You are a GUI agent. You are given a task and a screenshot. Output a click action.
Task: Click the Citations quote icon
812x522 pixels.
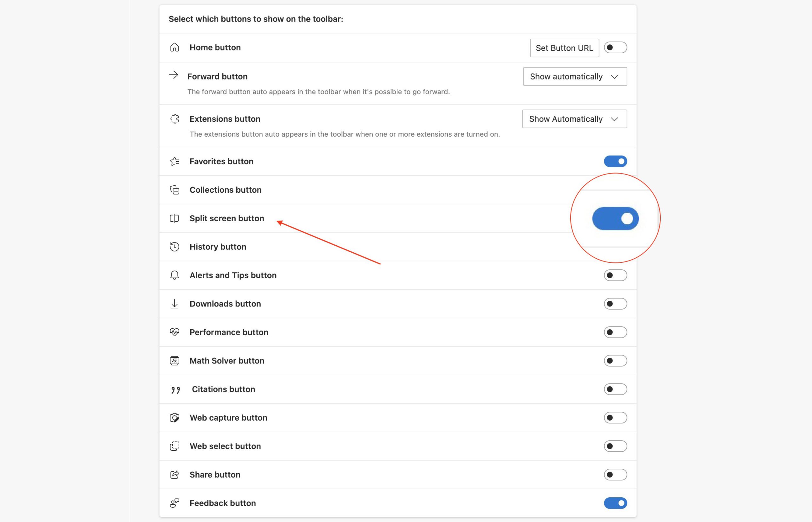(x=175, y=390)
